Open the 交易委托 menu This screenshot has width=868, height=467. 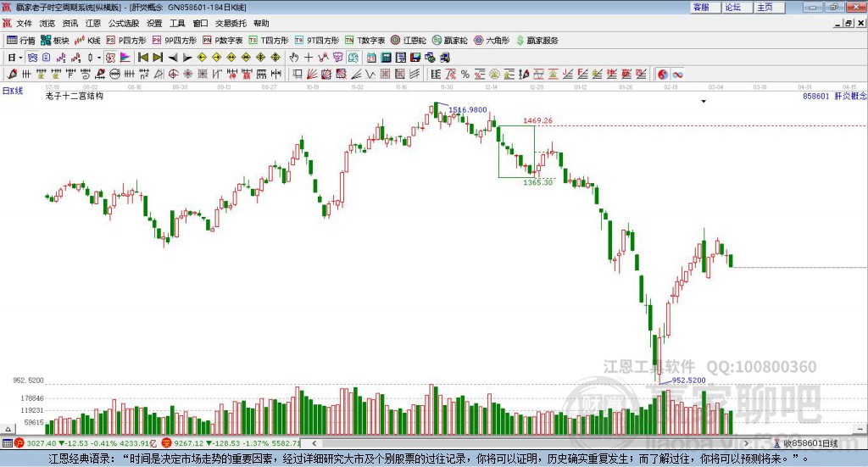pyautogui.click(x=231, y=23)
